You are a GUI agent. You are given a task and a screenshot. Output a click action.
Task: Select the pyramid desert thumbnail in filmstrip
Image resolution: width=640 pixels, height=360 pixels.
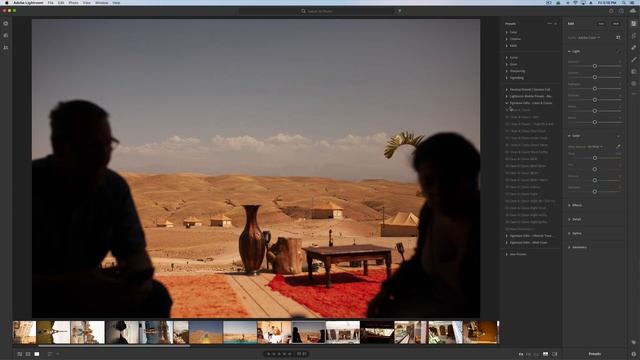pyautogui.click(x=206, y=332)
